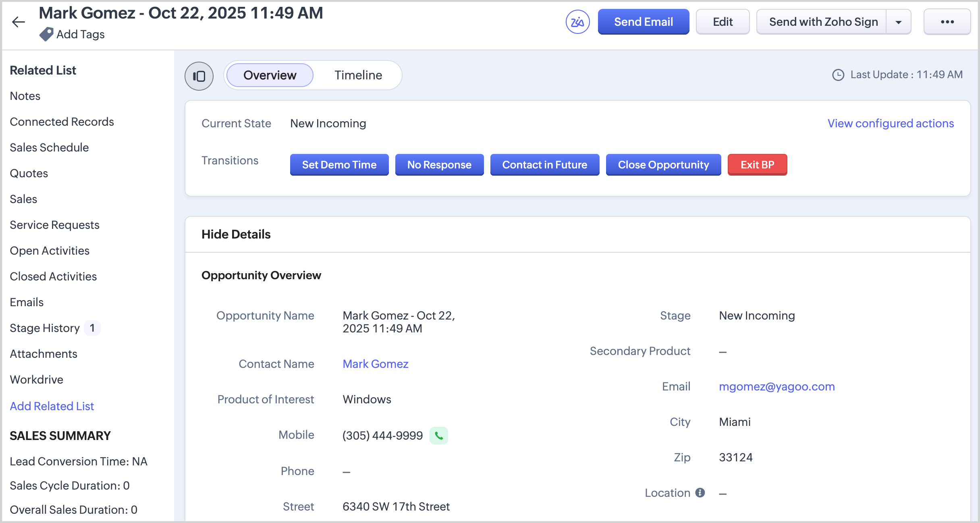
Task: Expand the Send with Zoho Sign dropdown arrow
Action: tap(899, 22)
